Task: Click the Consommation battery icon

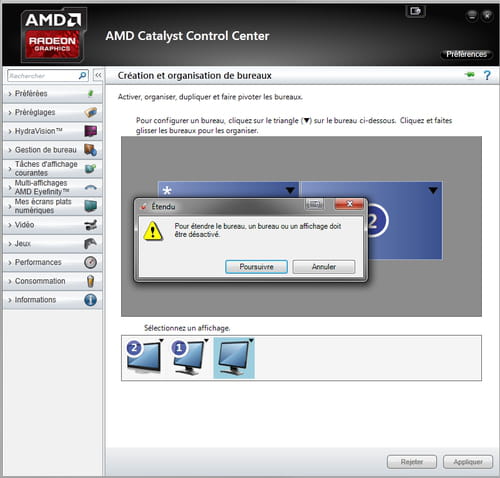Action: point(90,281)
